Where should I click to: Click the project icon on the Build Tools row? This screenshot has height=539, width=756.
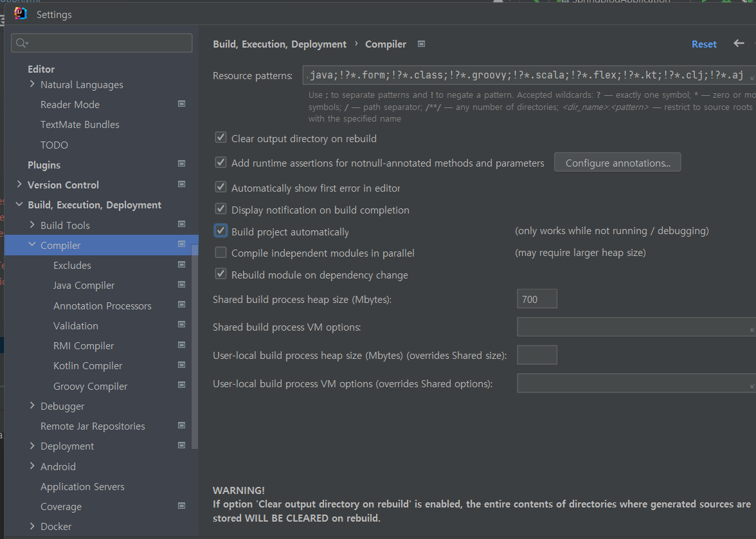click(182, 224)
